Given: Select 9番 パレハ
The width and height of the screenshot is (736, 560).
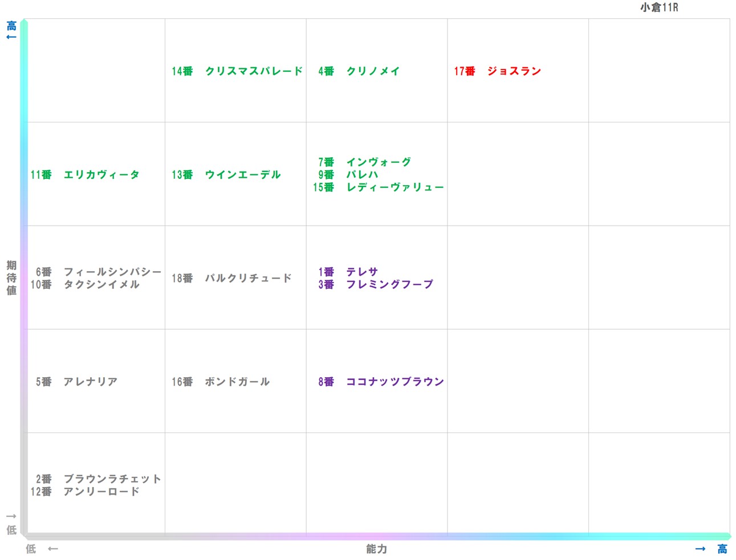Looking at the screenshot, I should pos(355,174).
